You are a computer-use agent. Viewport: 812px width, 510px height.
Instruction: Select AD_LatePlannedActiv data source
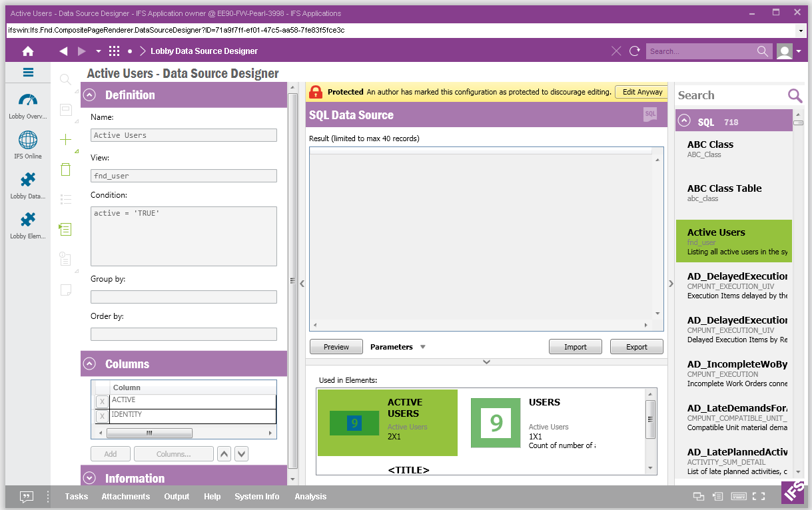pyautogui.click(x=733, y=461)
